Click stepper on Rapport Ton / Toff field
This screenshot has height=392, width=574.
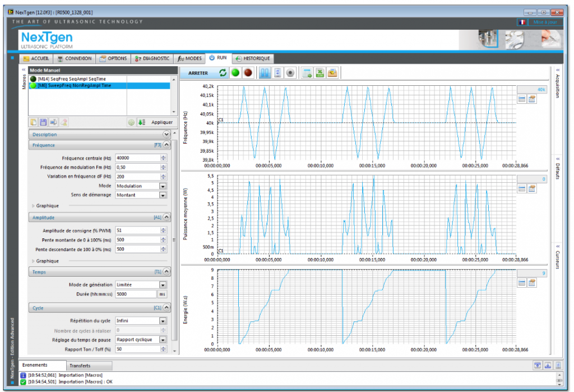[x=163, y=349]
